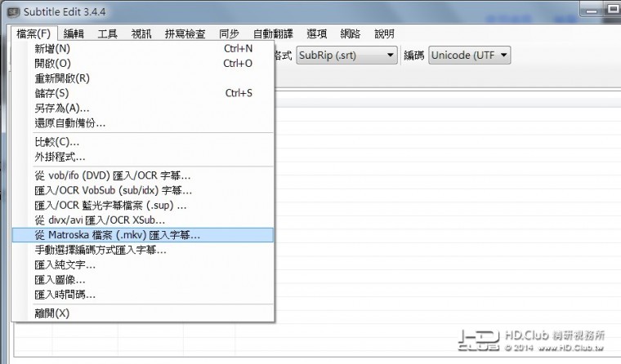Open the 選項 menu
The width and height of the screenshot is (621, 364).
317,33
